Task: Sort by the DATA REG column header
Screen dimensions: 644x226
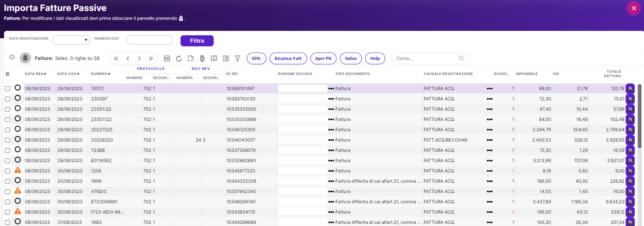Action: [35, 74]
